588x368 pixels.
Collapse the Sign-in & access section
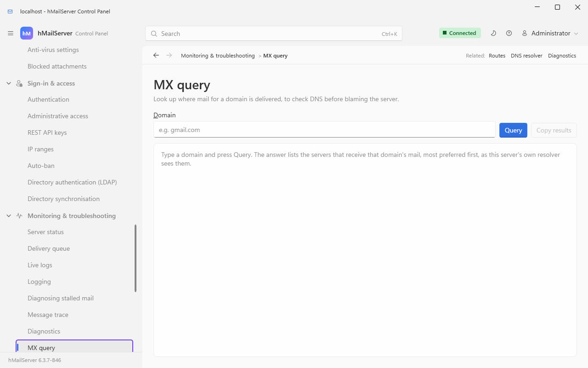point(8,83)
